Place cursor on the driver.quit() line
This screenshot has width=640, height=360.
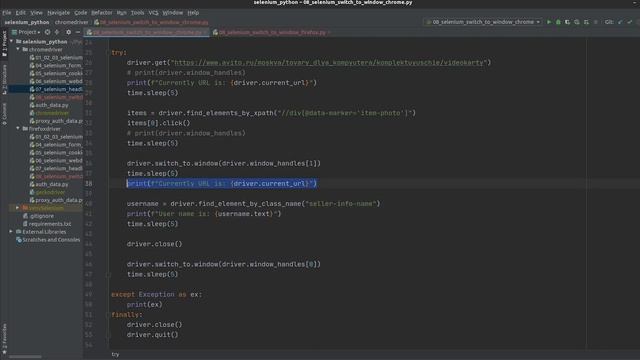[152, 335]
